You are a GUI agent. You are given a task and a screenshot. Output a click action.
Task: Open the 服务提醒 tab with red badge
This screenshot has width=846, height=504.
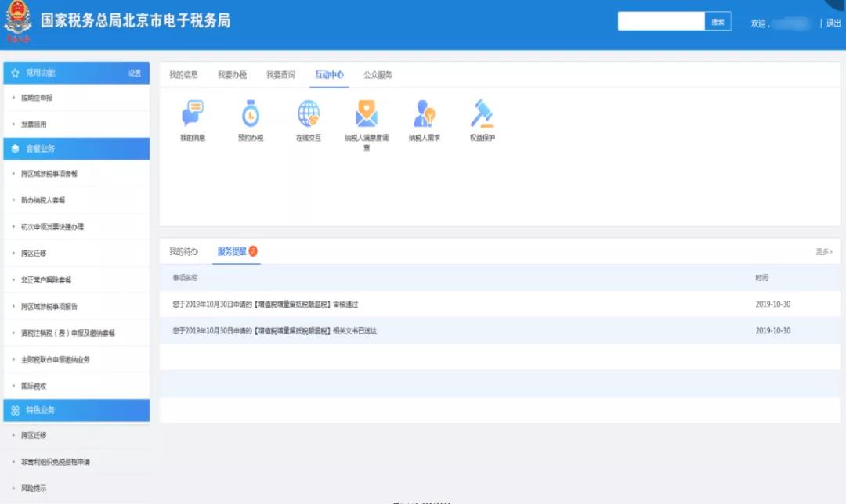pyautogui.click(x=231, y=252)
